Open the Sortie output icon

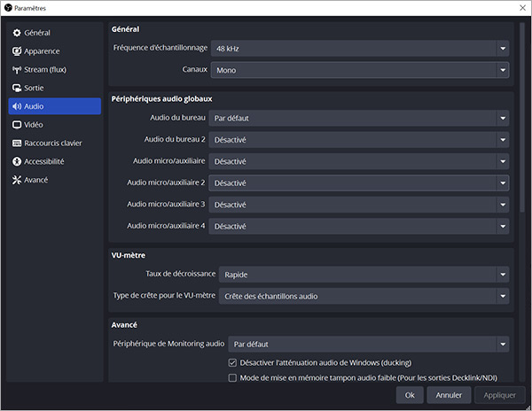coord(17,88)
